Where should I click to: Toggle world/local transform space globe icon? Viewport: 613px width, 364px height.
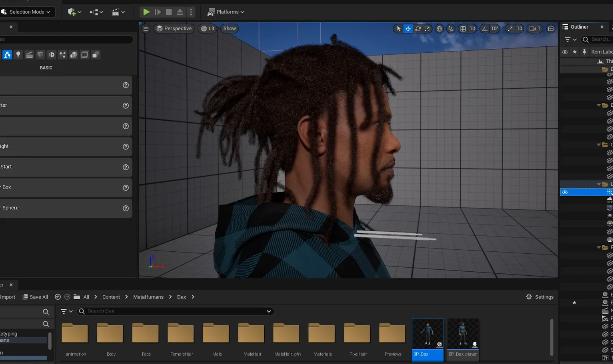tap(439, 28)
